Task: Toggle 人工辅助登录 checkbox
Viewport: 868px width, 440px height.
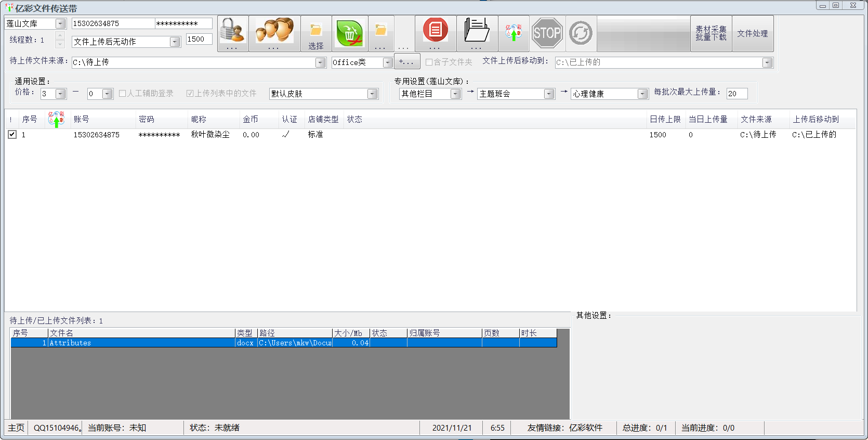Action: 123,93
